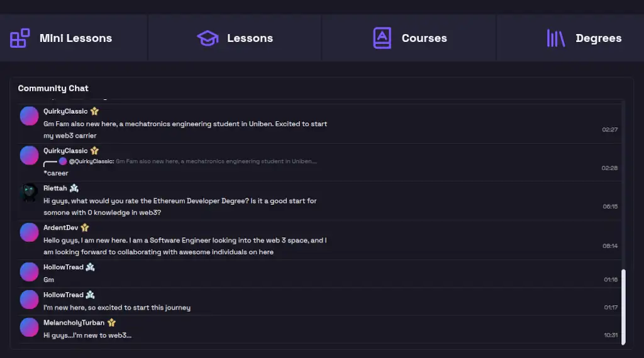Click the HollowTread "Gm" message text
The image size is (644, 358).
point(49,279)
